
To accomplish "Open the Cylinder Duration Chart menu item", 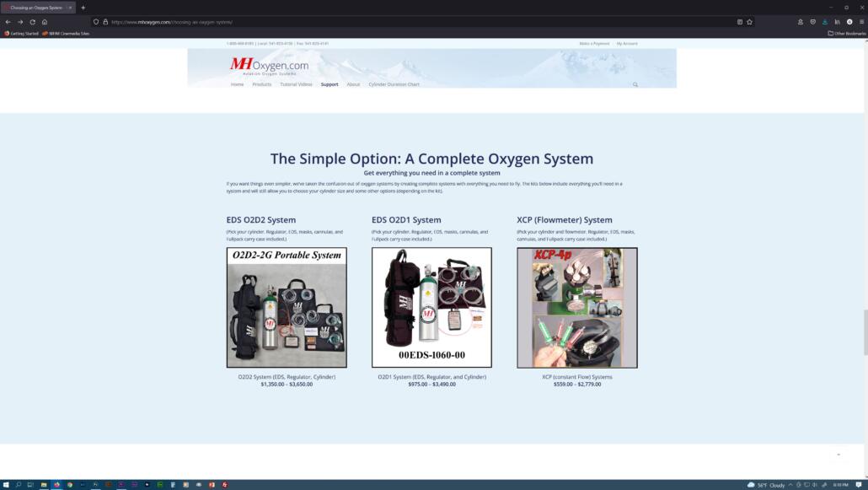I will pyautogui.click(x=394, y=84).
